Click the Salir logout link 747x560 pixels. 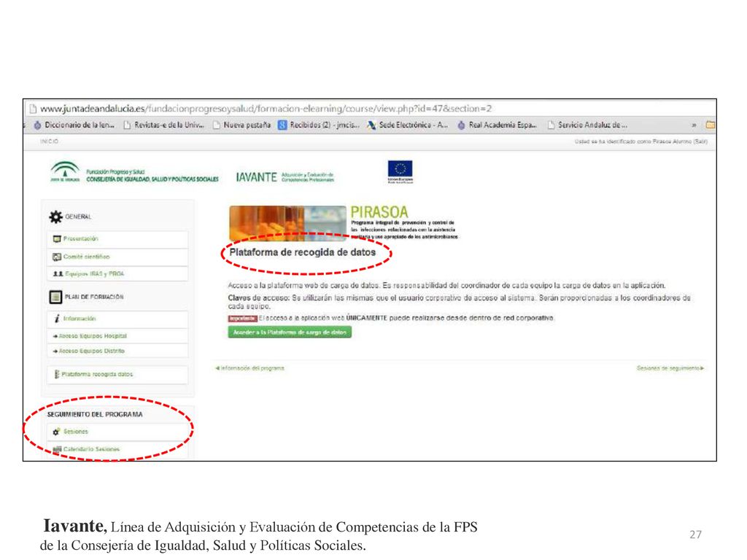pos(700,141)
